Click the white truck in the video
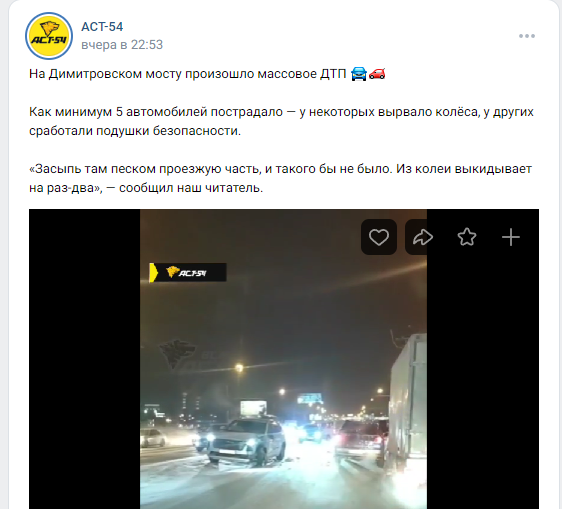This screenshot has width=562, height=509. tap(407, 398)
